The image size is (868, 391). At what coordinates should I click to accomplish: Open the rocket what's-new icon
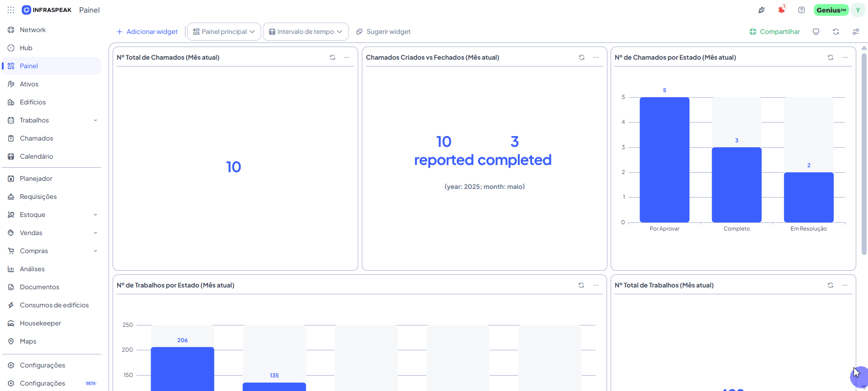click(762, 10)
